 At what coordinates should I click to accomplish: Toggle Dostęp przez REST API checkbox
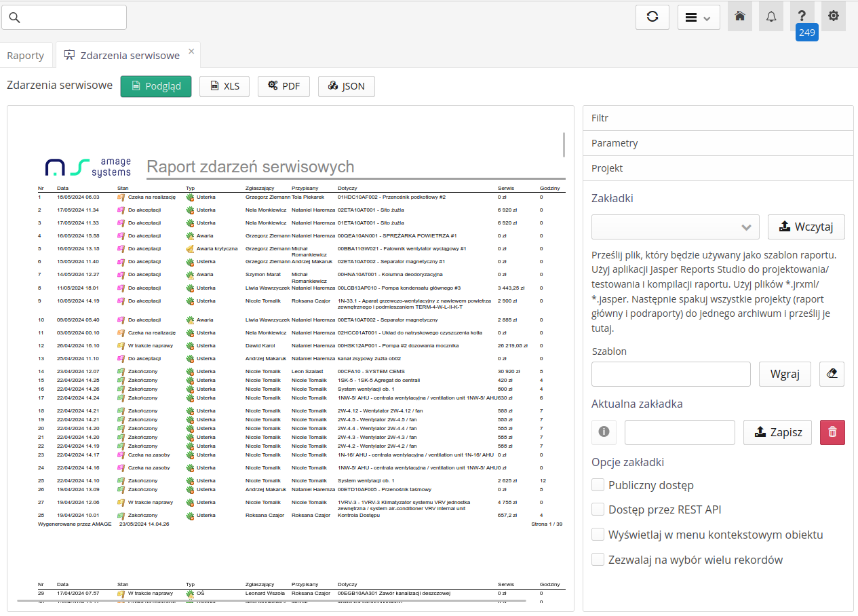point(598,509)
